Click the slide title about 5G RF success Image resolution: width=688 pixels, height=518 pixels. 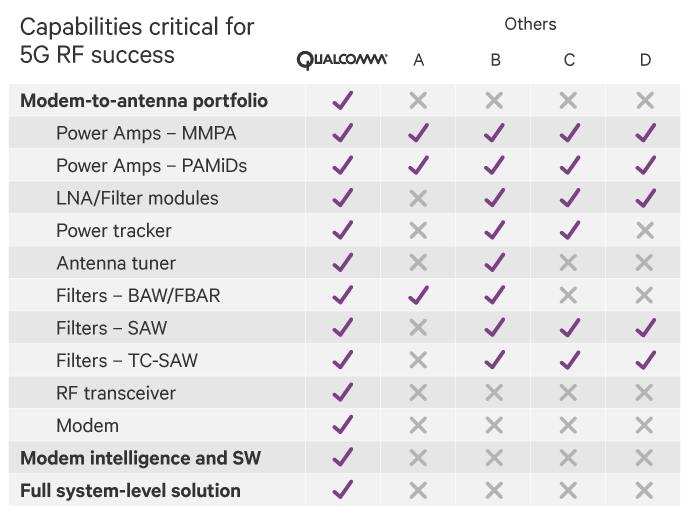137,40
